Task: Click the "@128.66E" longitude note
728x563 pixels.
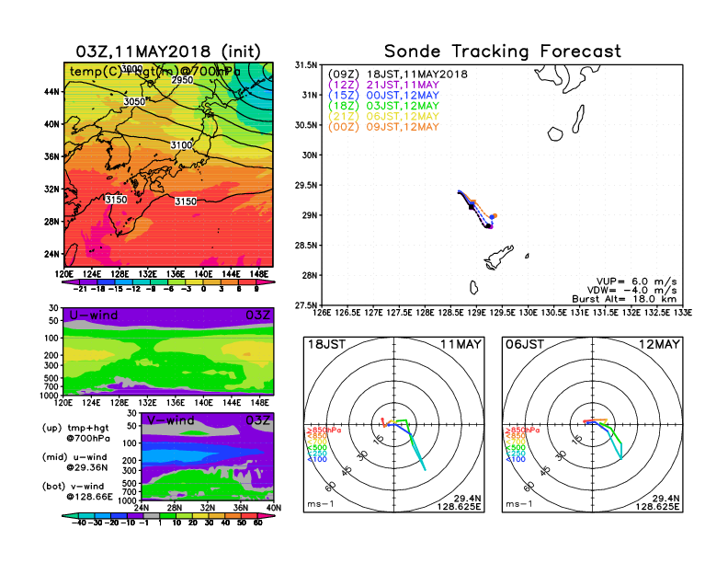Action: [89, 497]
